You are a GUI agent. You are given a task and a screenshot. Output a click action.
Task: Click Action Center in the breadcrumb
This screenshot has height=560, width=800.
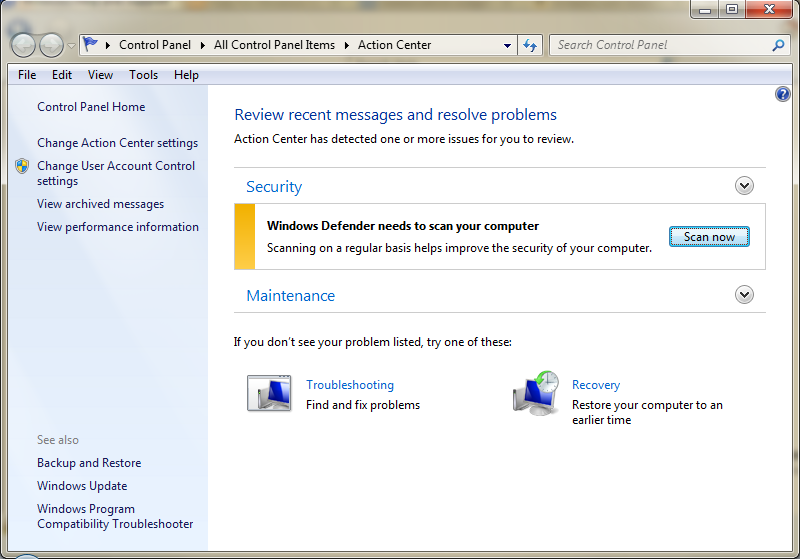394,45
